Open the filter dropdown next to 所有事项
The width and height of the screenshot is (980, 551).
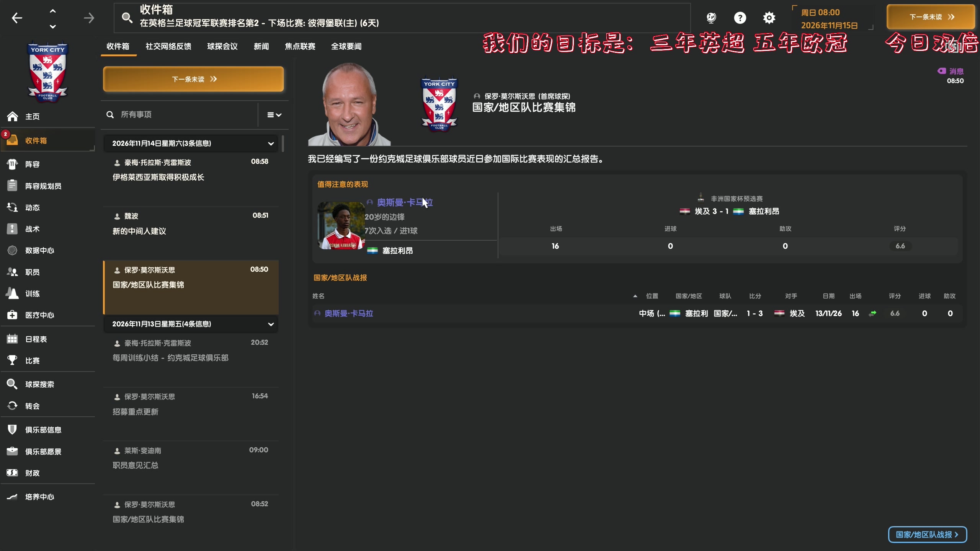[274, 114]
